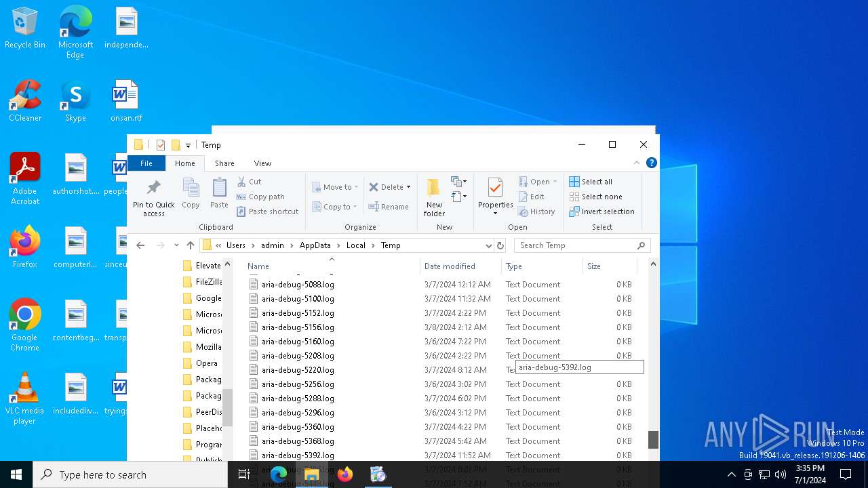Switch to the Home tab
The image size is (868, 488).
(x=185, y=163)
